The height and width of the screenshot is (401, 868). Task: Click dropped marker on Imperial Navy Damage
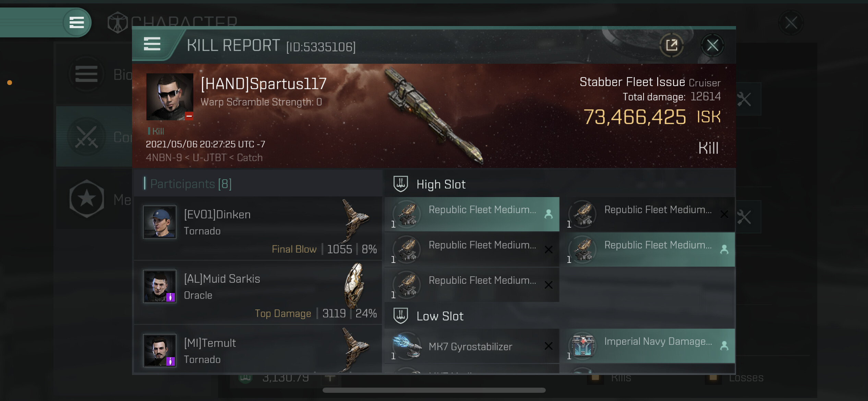click(x=724, y=345)
